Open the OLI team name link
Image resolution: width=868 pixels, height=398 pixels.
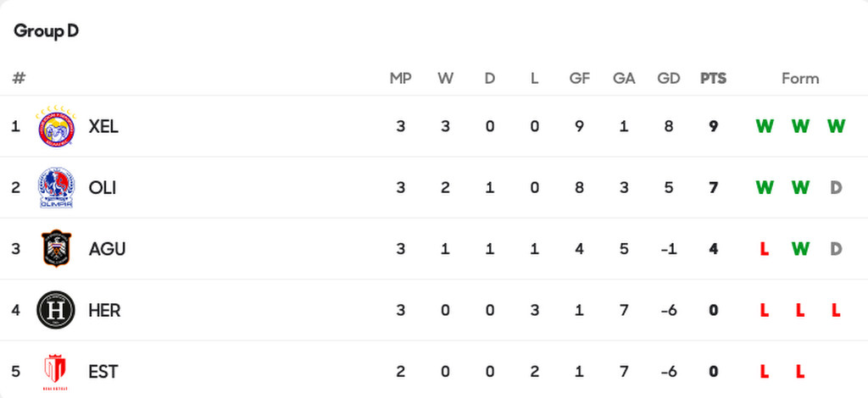click(102, 187)
